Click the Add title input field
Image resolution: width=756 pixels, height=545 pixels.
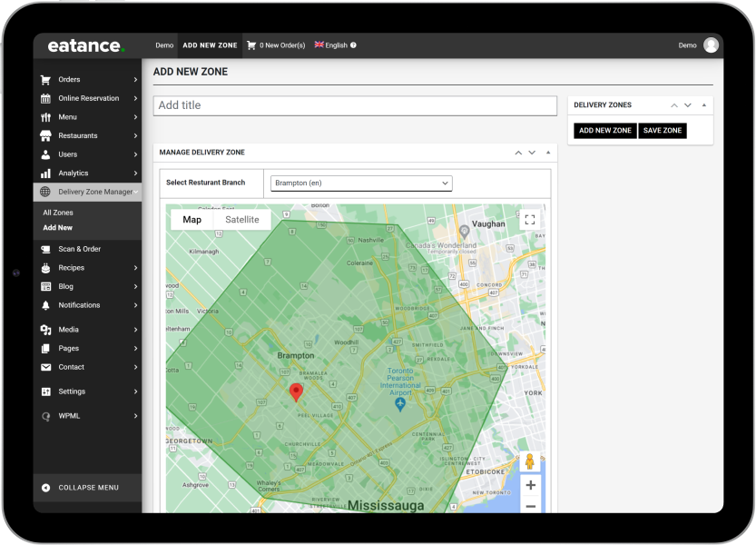point(355,105)
